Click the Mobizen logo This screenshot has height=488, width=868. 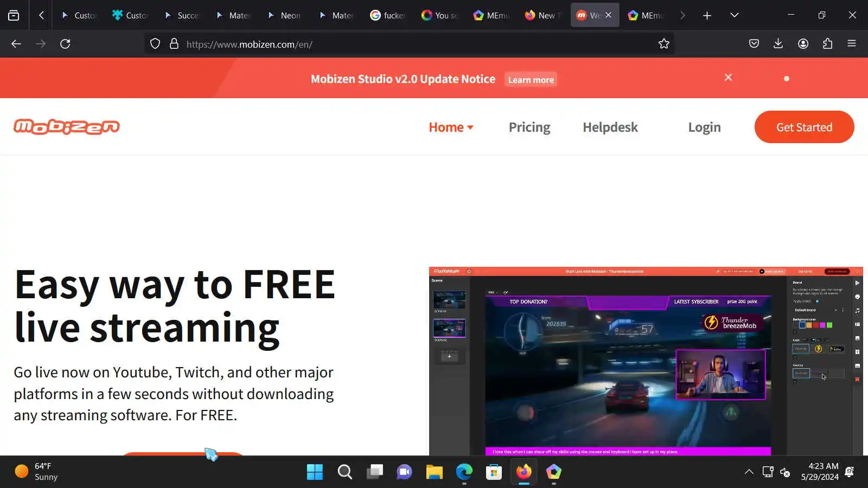[67, 127]
